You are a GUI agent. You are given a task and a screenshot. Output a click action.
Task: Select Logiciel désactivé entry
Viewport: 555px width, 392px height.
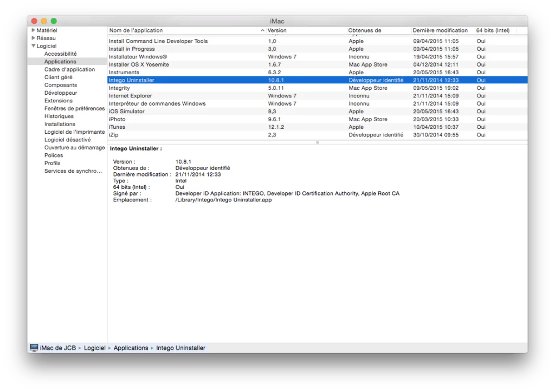point(67,140)
